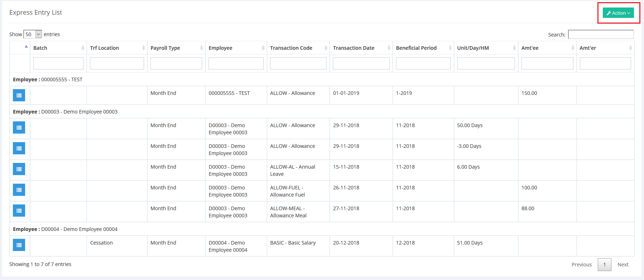This screenshot has width=644, height=280.
Task: Go to Previous page
Action: click(x=581, y=265)
